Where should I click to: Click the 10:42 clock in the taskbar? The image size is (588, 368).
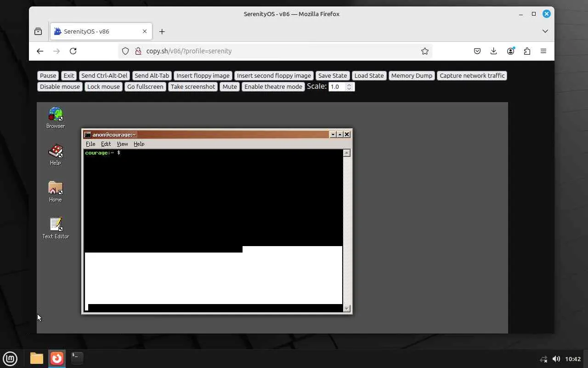click(573, 359)
